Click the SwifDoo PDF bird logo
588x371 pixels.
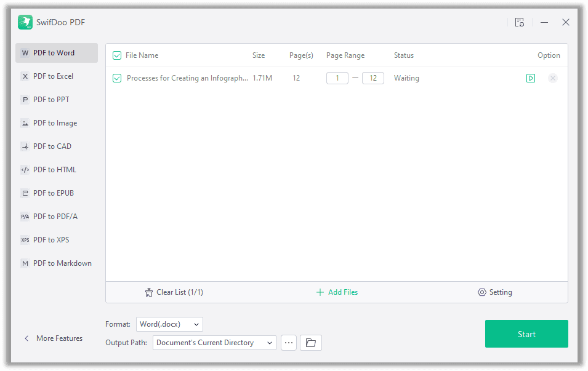(x=25, y=22)
